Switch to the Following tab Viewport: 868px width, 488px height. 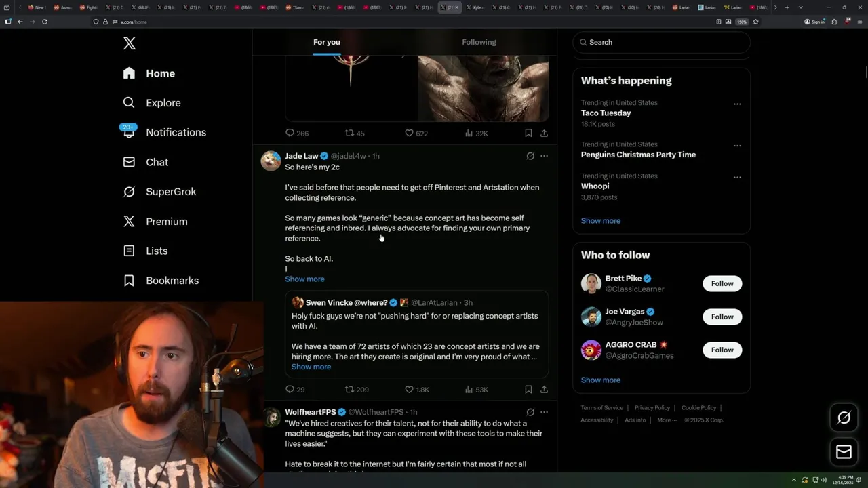(x=479, y=42)
